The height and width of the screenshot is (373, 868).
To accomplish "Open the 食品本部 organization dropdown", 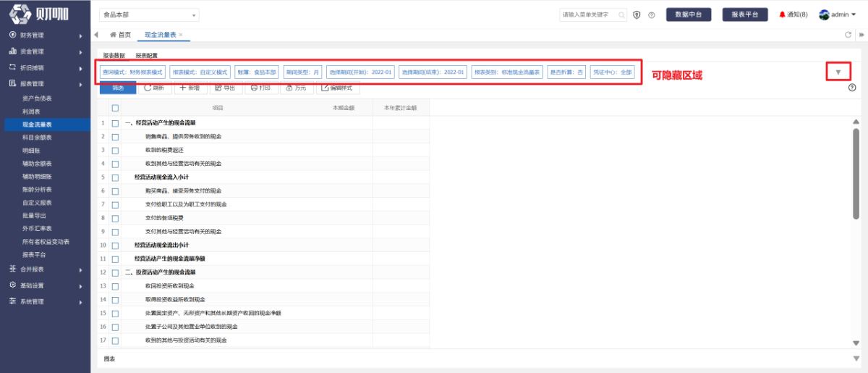I will pyautogui.click(x=149, y=14).
